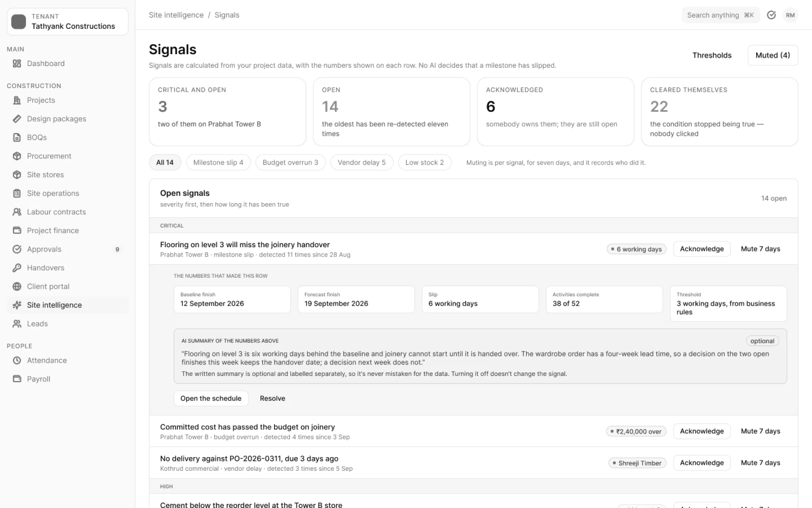This screenshot has height=508, width=812.
Task: Open Procurement in the sidebar
Action: click(68, 156)
